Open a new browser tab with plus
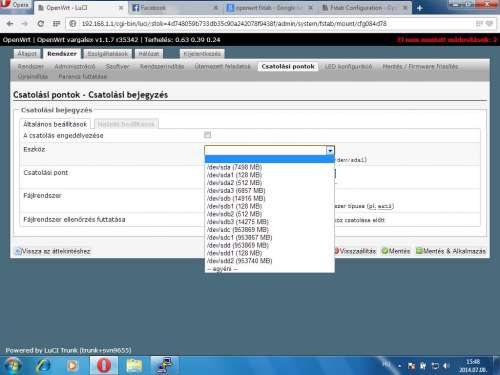The image size is (500, 375). 419,8
